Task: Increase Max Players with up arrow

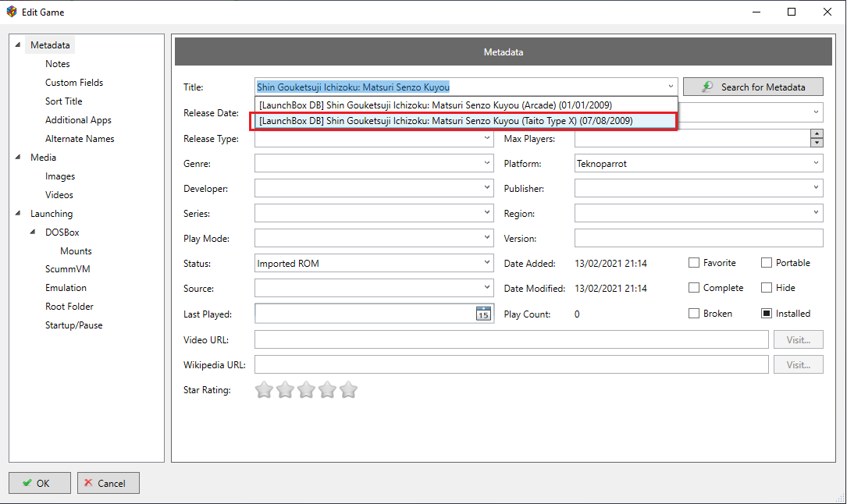Action: coord(817,134)
